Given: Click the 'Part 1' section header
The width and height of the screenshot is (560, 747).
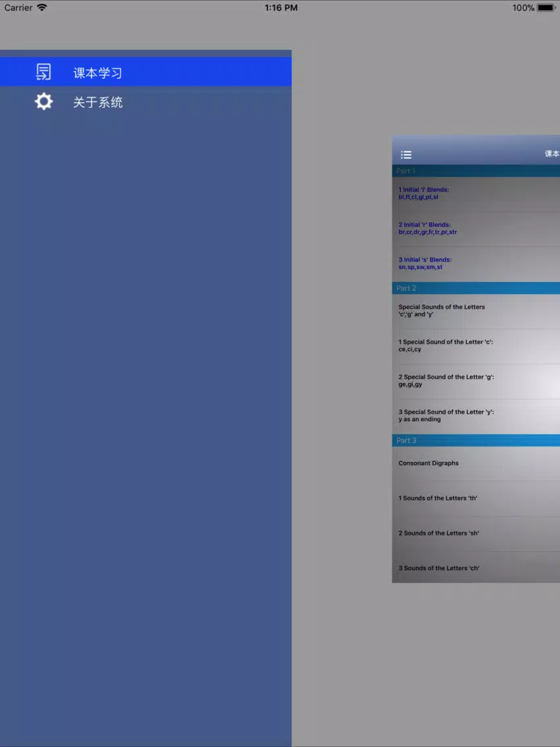Looking at the screenshot, I should click(476, 171).
